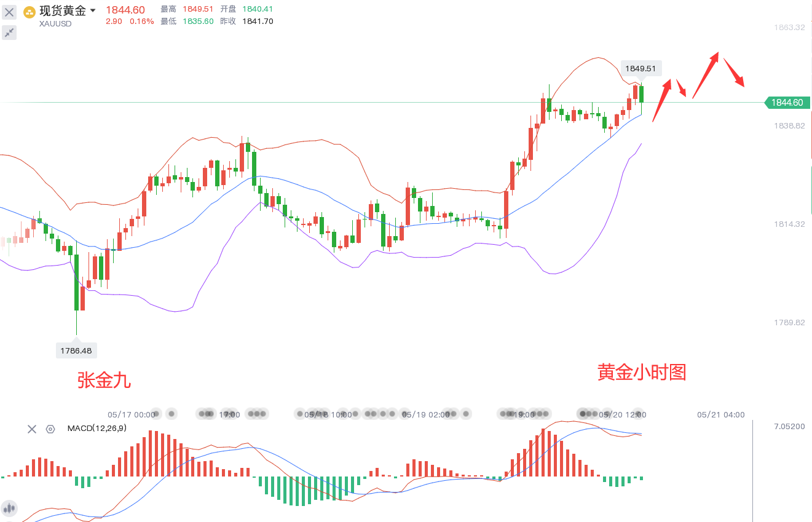
Task: Click the 05/20 12:00 time label
Action: click(622, 415)
